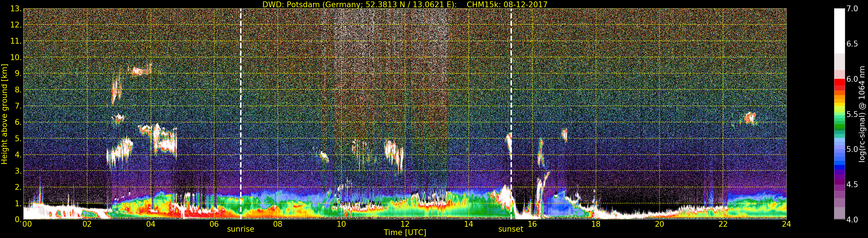The height and width of the screenshot is (238, 868).
Task: Click the '9.' height tick label
Action: pyautogui.click(x=18, y=73)
